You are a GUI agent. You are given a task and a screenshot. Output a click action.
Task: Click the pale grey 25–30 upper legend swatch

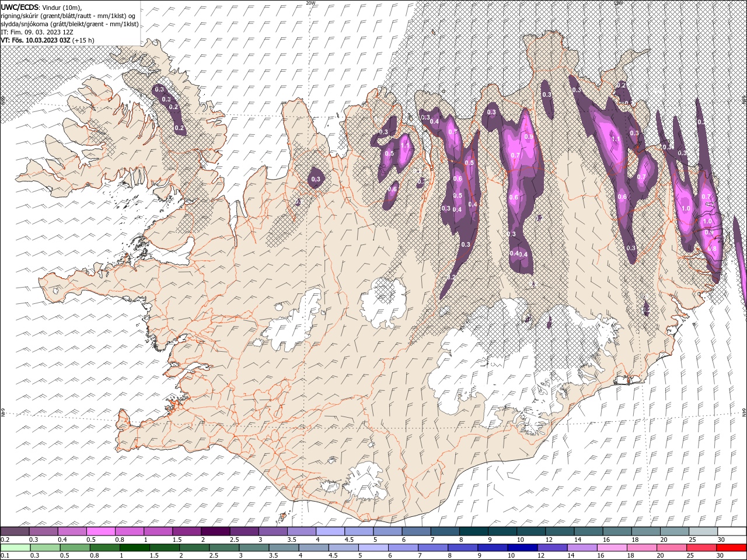coord(703,531)
